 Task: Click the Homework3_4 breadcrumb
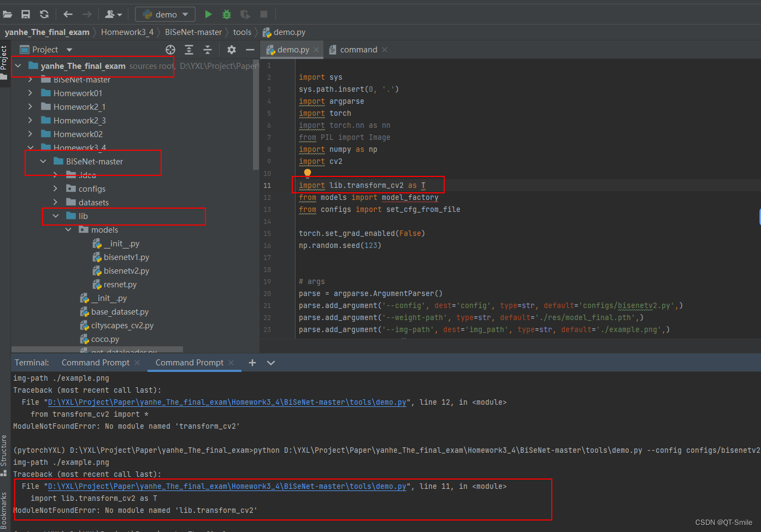[127, 32]
